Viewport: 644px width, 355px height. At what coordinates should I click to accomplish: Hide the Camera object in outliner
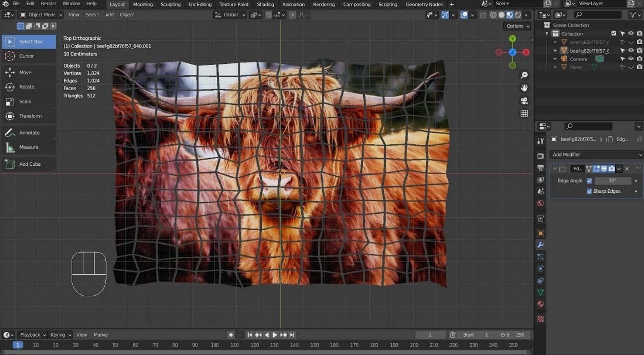click(631, 59)
